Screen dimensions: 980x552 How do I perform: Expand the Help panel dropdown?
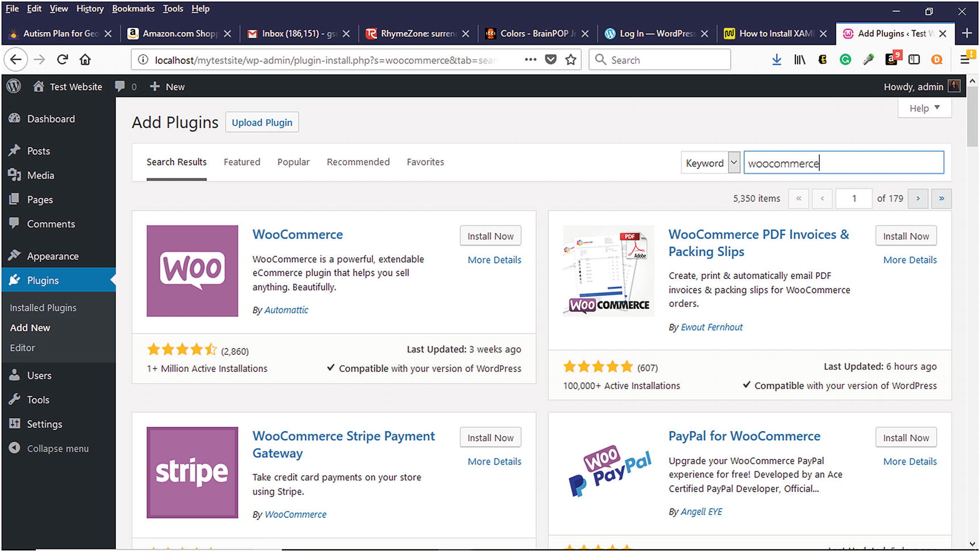[924, 108]
